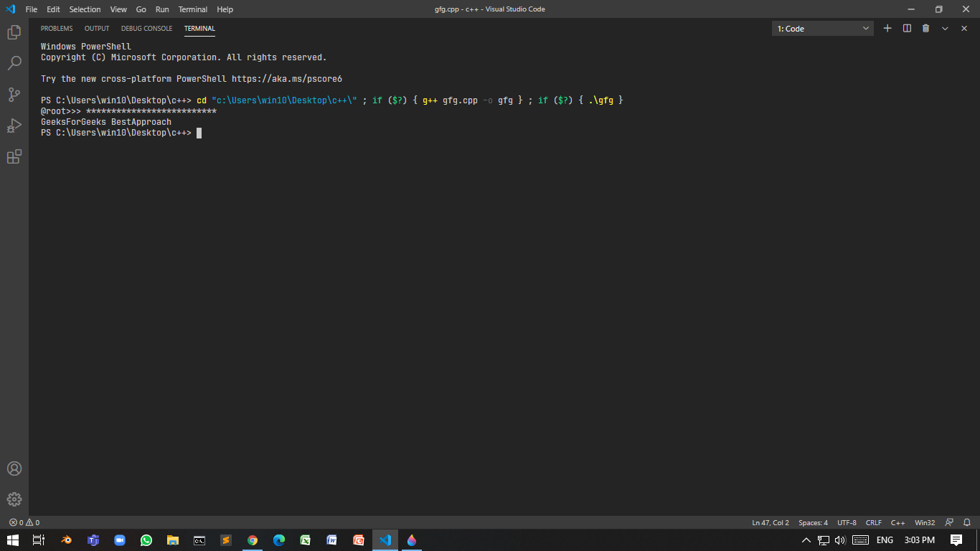
Task: Click the Visual Studio Code taskbar icon
Action: pos(385,540)
